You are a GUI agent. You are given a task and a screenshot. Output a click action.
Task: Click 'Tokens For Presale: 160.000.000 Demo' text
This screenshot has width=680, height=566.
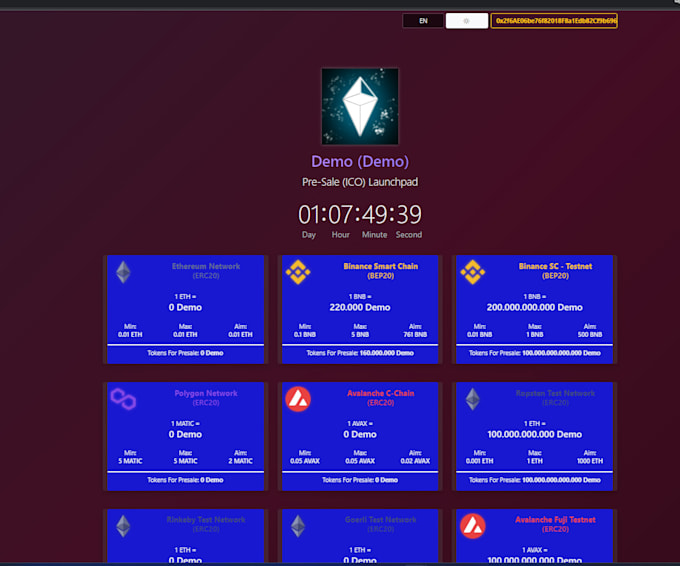tap(360, 353)
